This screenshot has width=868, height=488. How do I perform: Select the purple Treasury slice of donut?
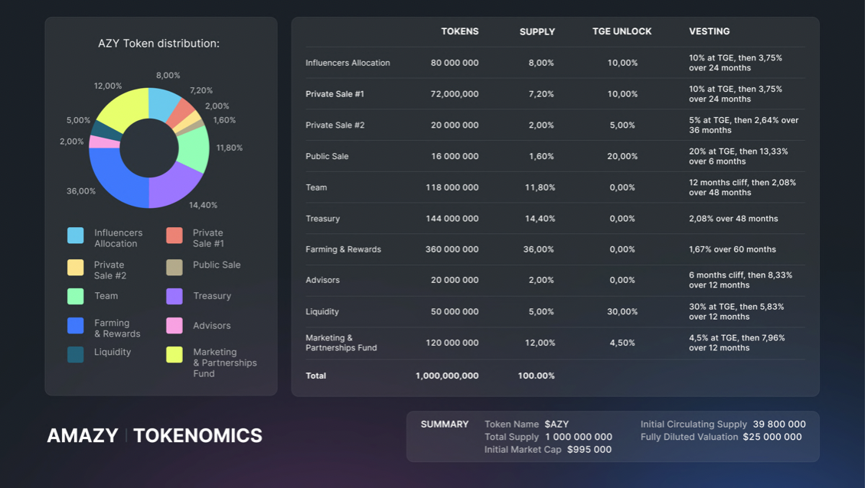(x=173, y=187)
